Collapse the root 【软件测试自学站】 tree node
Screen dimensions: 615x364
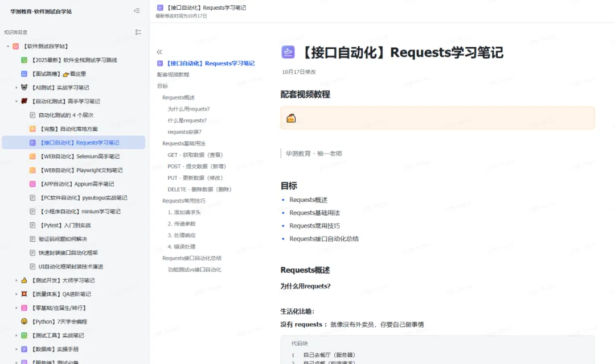point(8,45)
